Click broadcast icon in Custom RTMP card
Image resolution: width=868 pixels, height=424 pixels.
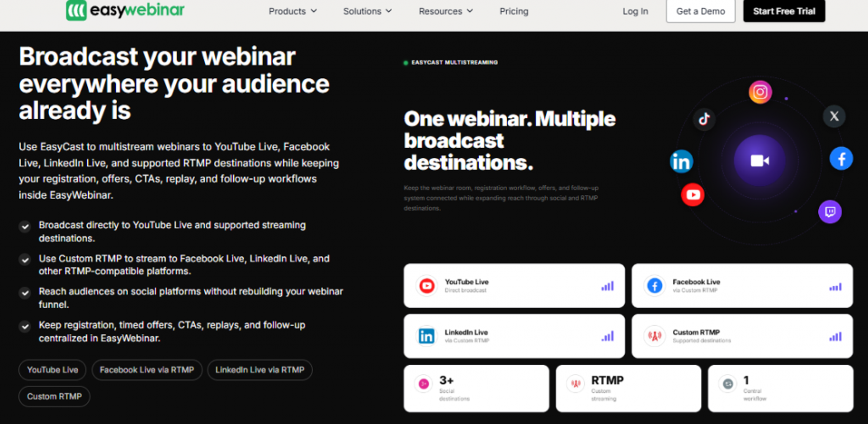(655, 336)
